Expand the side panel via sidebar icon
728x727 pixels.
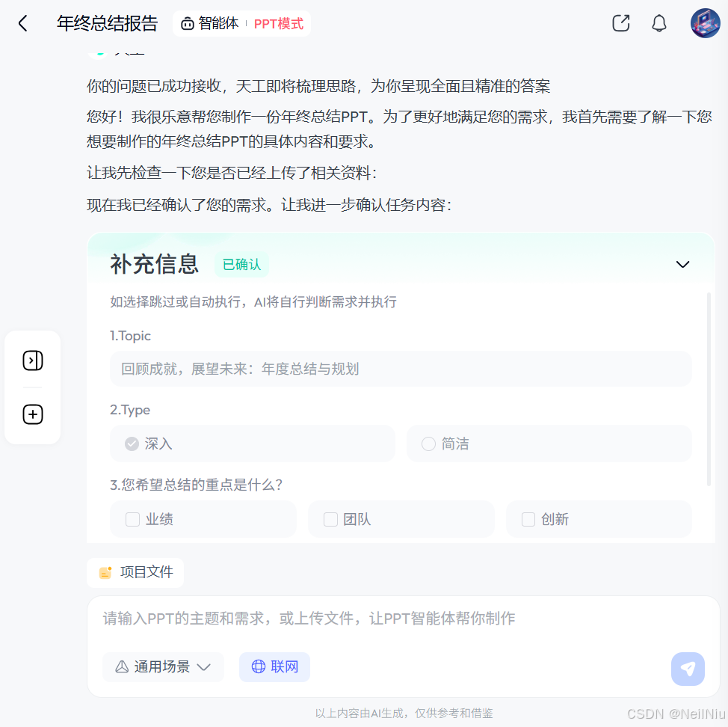32,361
